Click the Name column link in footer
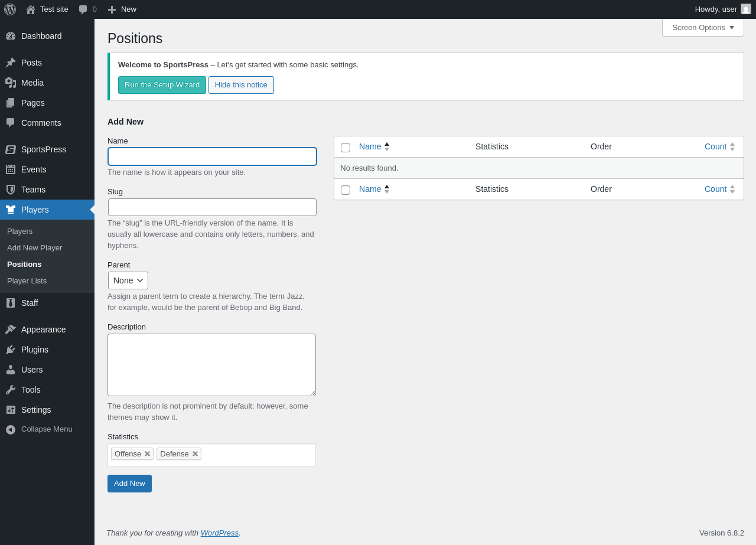 click(370, 189)
